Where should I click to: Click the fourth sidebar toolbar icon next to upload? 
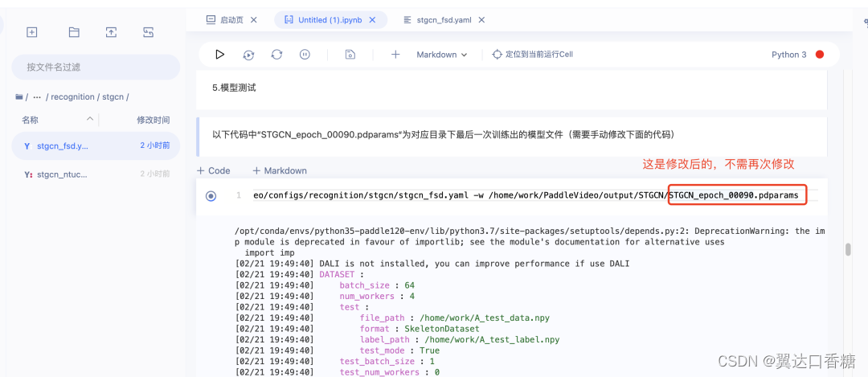149,32
